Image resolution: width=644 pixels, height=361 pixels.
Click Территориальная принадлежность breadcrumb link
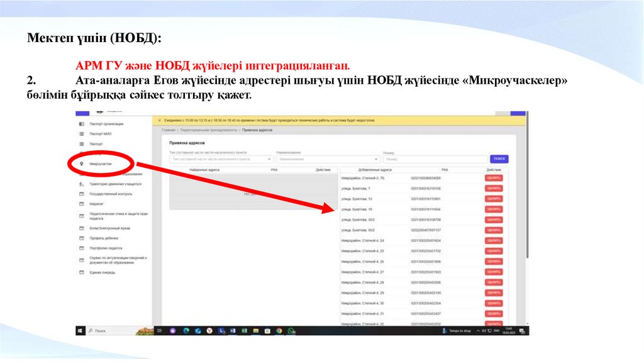[x=209, y=130]
